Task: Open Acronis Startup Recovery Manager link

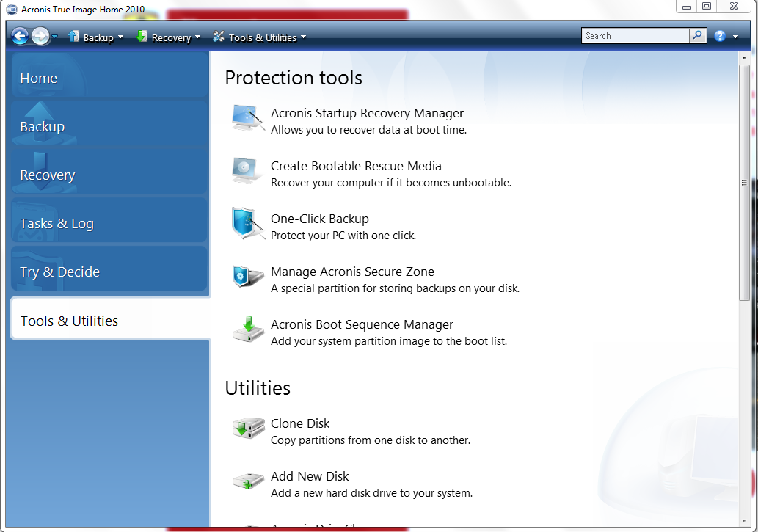Action: pos(367,113)
